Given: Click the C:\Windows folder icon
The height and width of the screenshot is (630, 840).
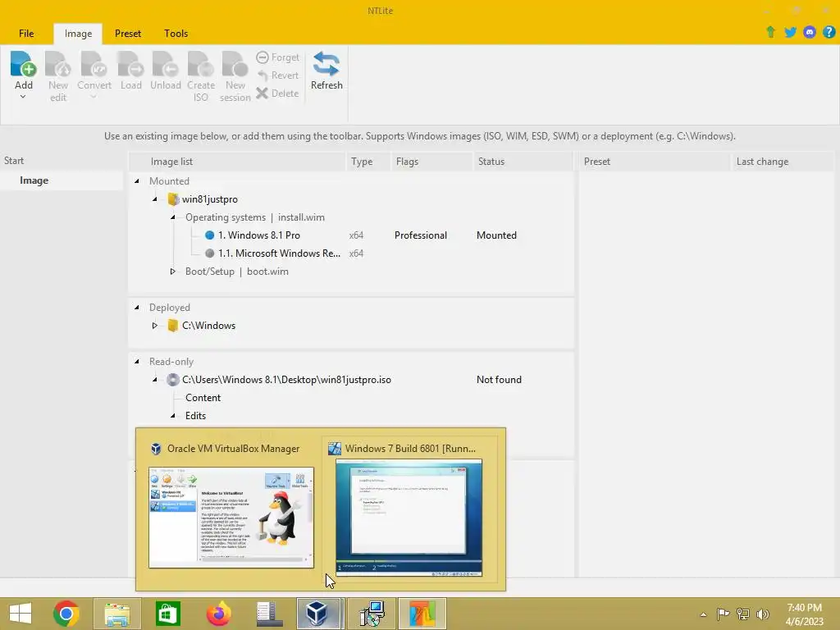Looking at the screenshot, I should (172, 326).
